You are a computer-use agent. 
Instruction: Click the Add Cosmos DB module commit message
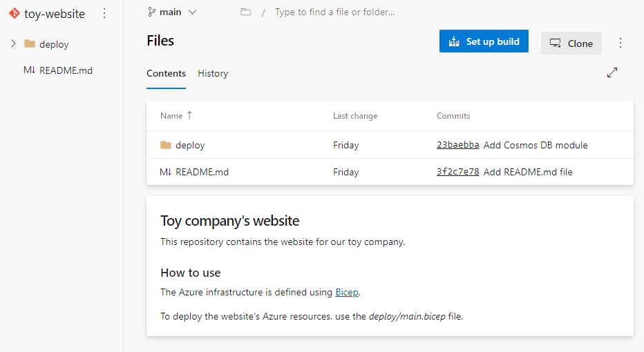[x=535, y=145]
